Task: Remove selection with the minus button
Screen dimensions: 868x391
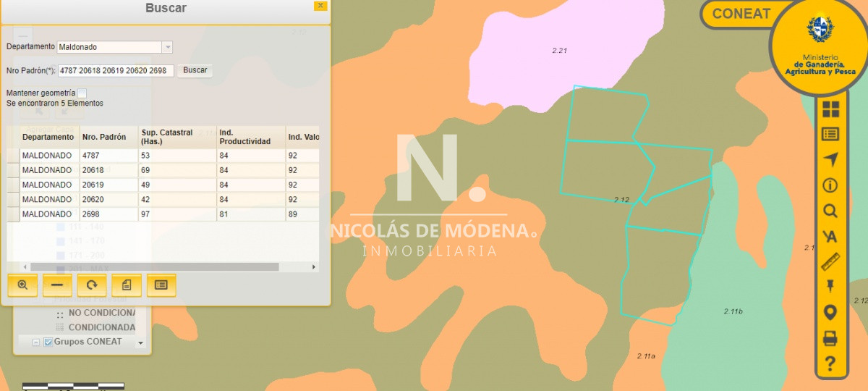Action: (x=57, y=285)
